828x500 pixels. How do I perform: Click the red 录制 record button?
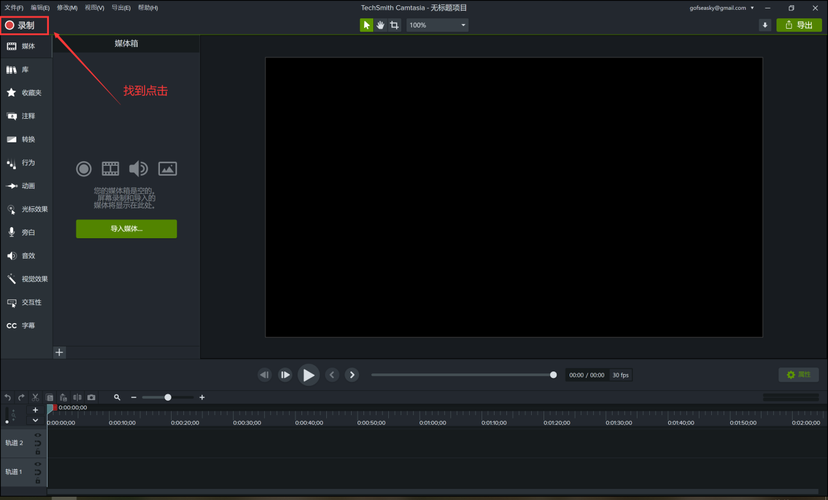tap(25, 25)
